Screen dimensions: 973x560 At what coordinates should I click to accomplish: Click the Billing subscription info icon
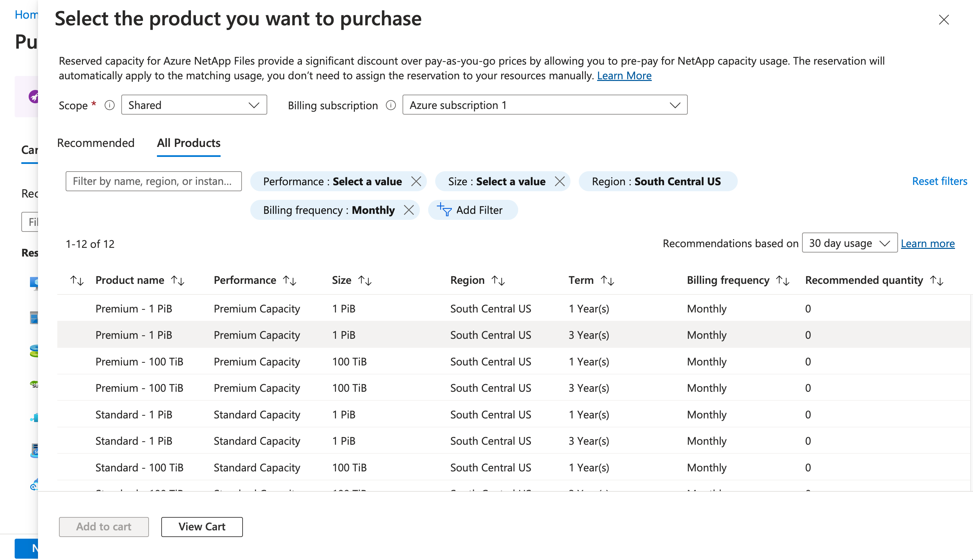pyautogui.click(x=391, y=105)
